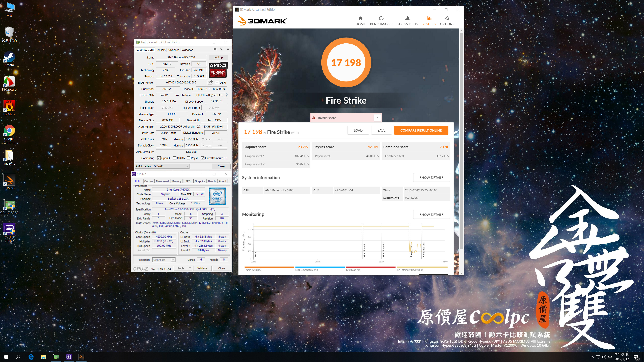The image size is (644, 362).
Task: Open the Results section in 3DMark
Action: coord(429,21)
